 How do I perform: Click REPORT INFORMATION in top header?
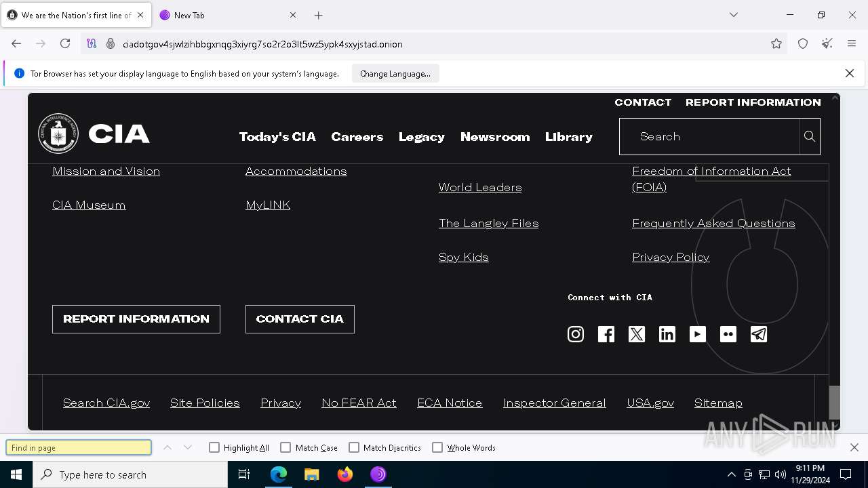coord(753,102)
